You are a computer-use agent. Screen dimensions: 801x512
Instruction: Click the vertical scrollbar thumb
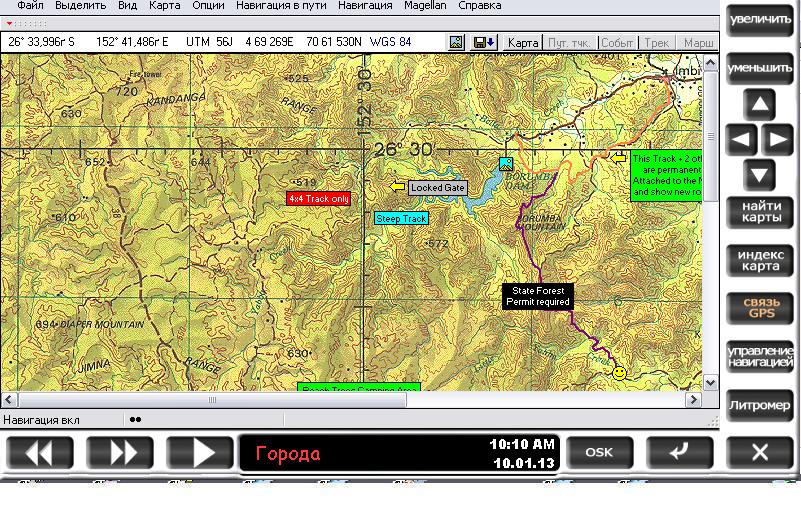(711, 136)
